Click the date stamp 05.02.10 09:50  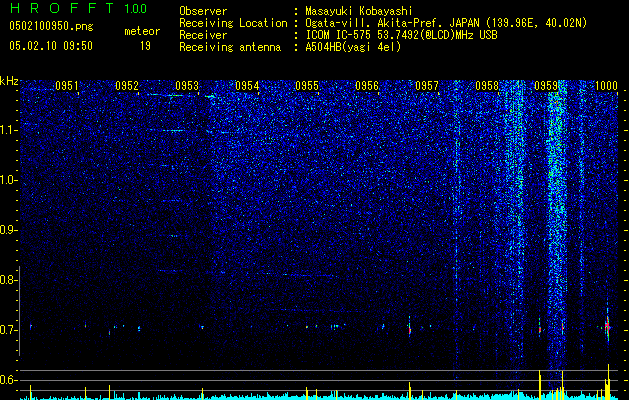(x=51, y=46)
